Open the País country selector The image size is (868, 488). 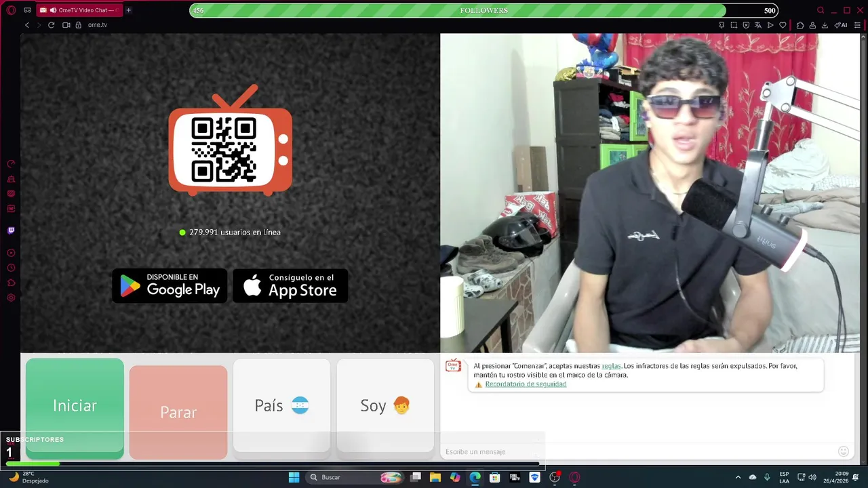(x=281, y=405)
